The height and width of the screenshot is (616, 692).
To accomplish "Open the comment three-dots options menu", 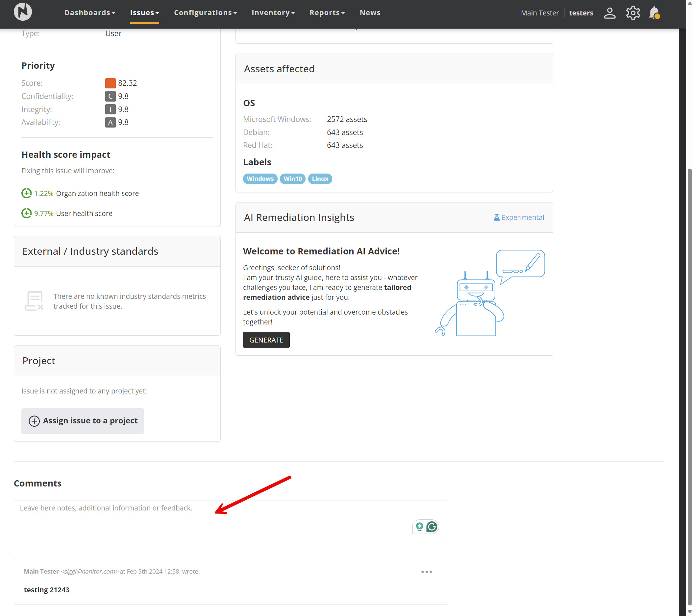I will click(x=427, y=572).
